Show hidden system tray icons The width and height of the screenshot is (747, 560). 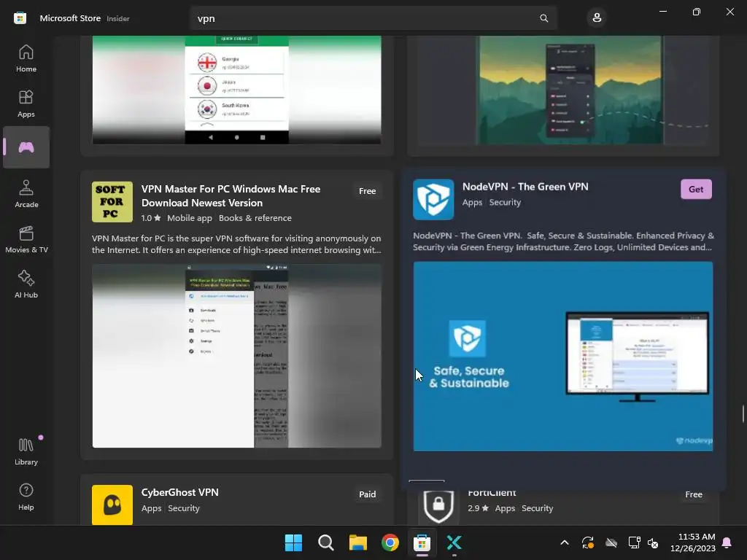[565, 542]
